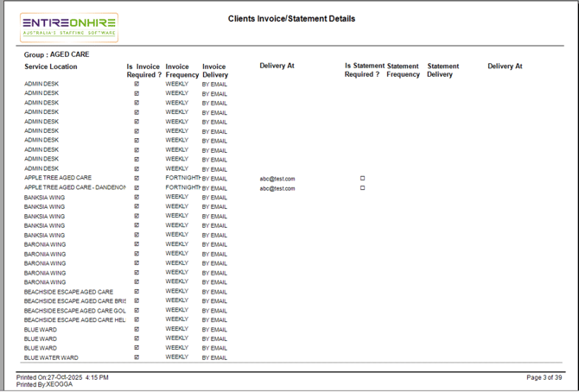The height and width of the screenshot is (392, 579).
Task: Toggle Invoice Required checkbox for Blue Water Ward
Action: 137,357
